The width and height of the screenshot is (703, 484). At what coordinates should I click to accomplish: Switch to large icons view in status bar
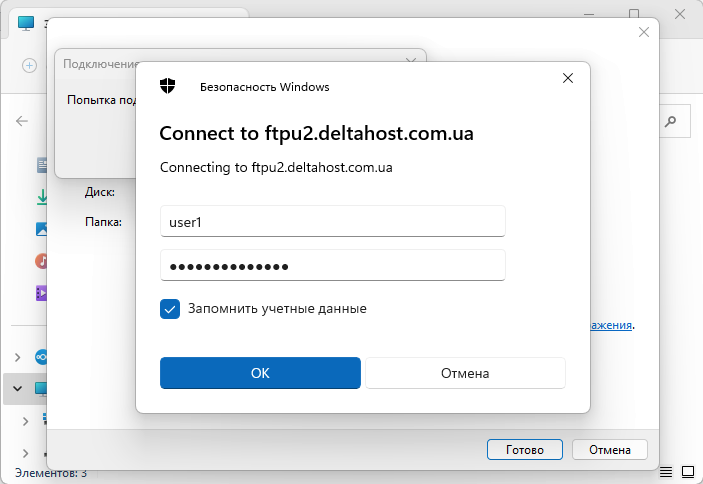point(688,472)
